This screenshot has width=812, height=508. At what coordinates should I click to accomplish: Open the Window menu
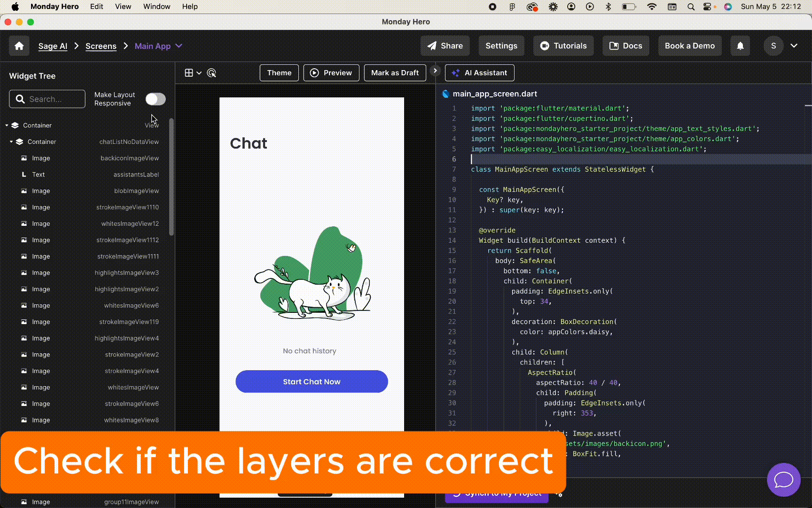pos(156,7)
